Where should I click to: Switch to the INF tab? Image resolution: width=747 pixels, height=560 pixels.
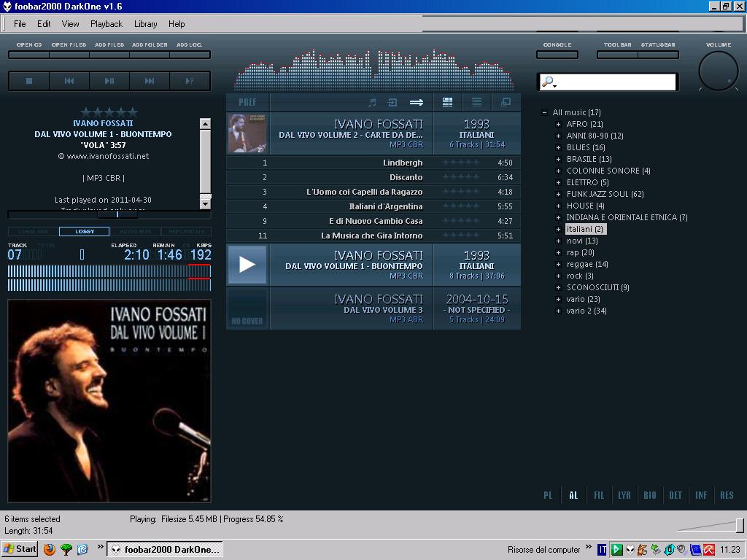(x=701, y=495)
